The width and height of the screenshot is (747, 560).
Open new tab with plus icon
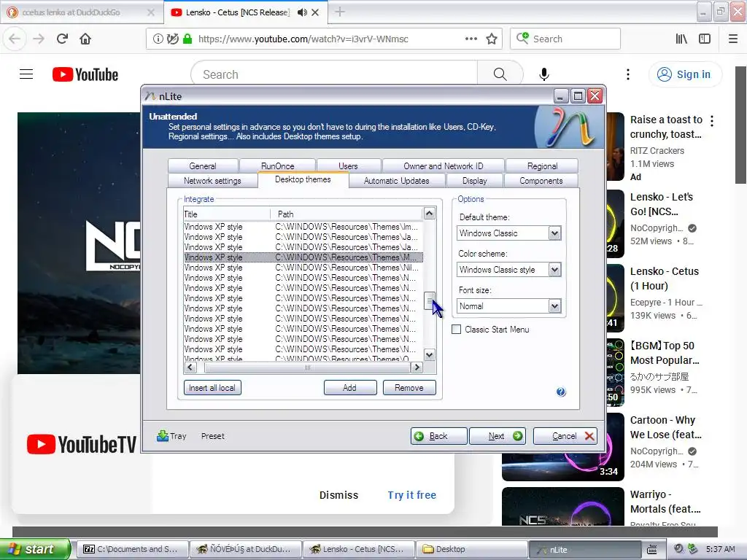[340, 12]
